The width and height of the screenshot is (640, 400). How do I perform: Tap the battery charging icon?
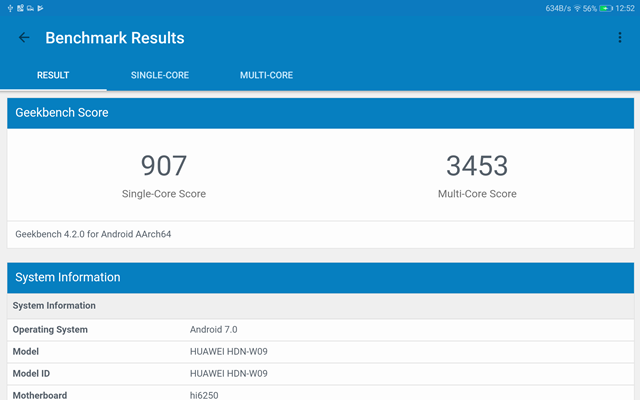click(606, 9)
